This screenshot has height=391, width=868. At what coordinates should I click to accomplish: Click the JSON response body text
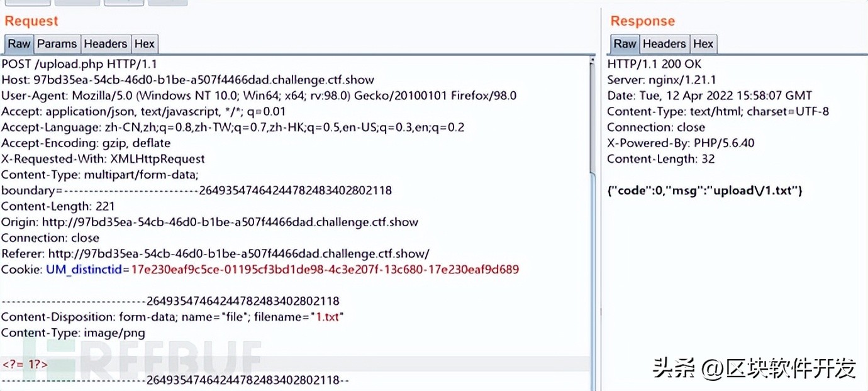click(704, 190)
